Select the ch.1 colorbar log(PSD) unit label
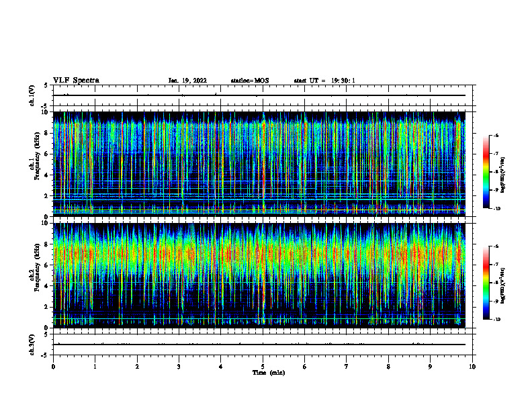Viewport: 532px width, 411px height. (503, 175)
